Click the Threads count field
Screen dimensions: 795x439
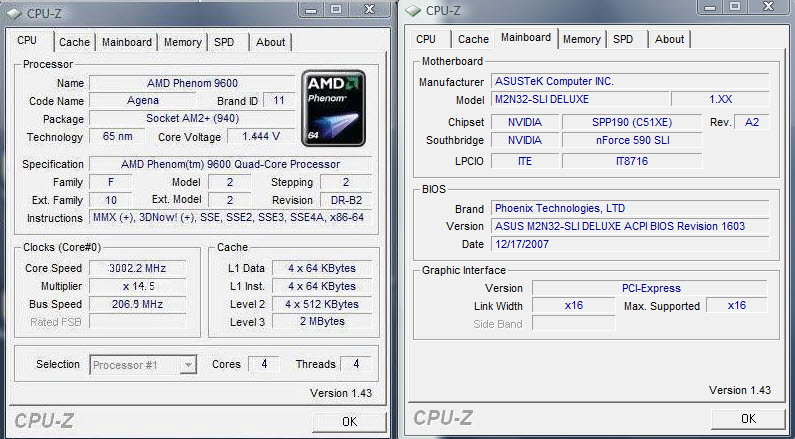point(356,364)
